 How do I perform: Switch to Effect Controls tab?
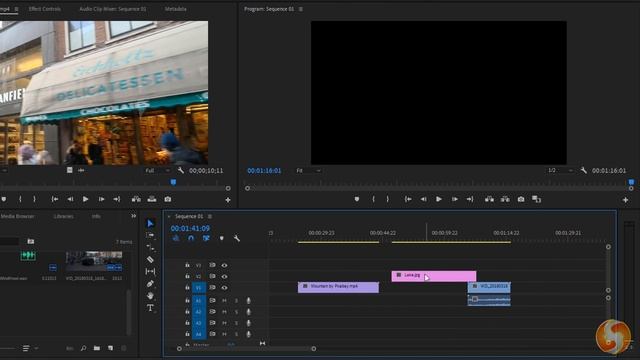coord(45,9)
